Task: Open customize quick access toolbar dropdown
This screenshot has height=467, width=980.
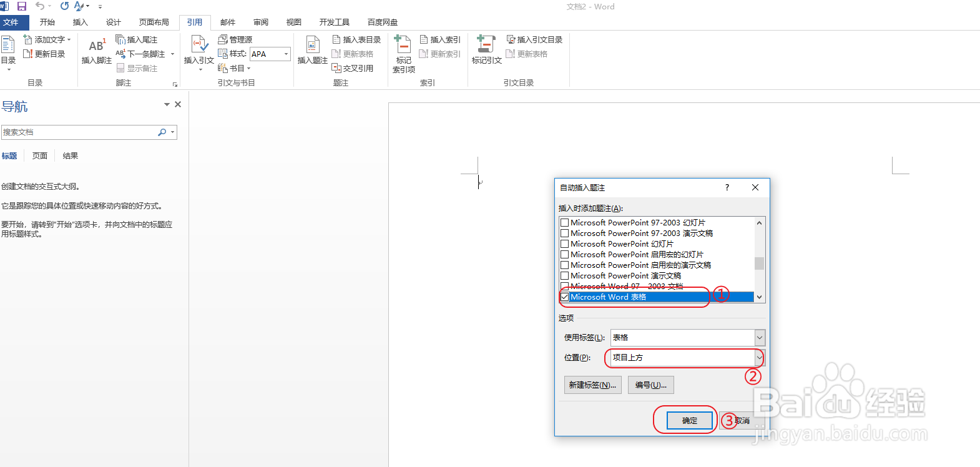Action: pos(100,6)
